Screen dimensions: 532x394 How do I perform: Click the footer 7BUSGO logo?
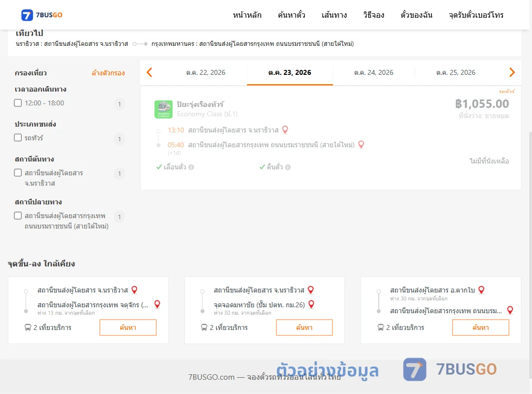[450, 369]
